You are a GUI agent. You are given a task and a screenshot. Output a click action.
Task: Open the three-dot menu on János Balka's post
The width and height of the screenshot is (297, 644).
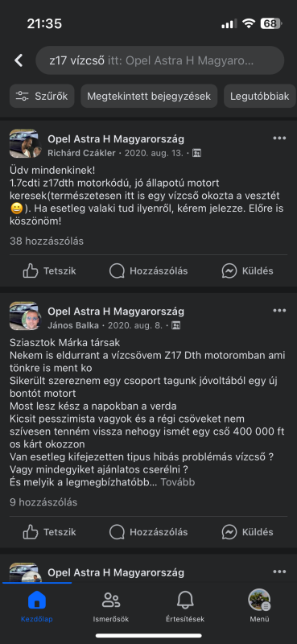[279, 311]
